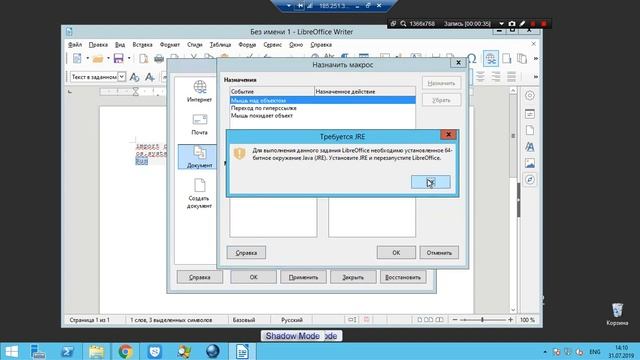Open the Properties deck in sidebar
The image size is (640, 360).
tap(530, 114)
